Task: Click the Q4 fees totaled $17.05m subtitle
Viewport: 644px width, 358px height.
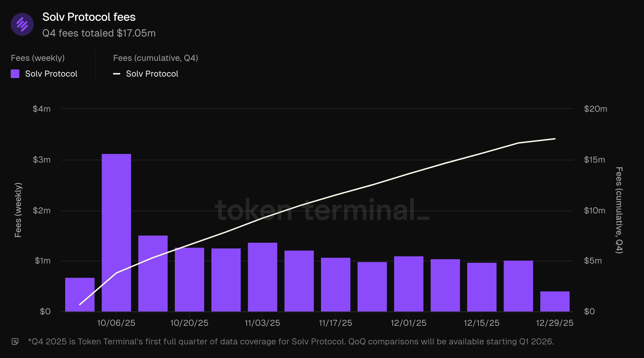Action: pos(99,33)
